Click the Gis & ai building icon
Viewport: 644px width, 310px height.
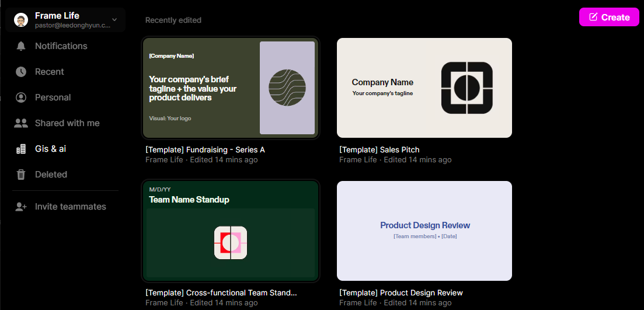click(x=20, y=149)
